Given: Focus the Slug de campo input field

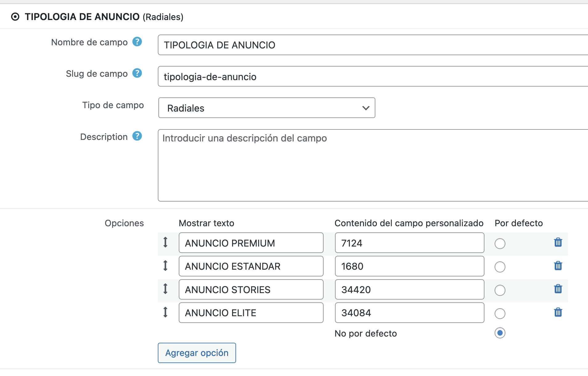Looking at the screenshot, I should 373,76.
